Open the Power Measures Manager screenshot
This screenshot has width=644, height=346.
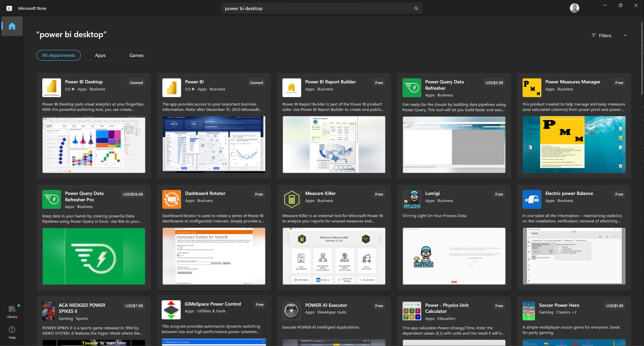574,144
